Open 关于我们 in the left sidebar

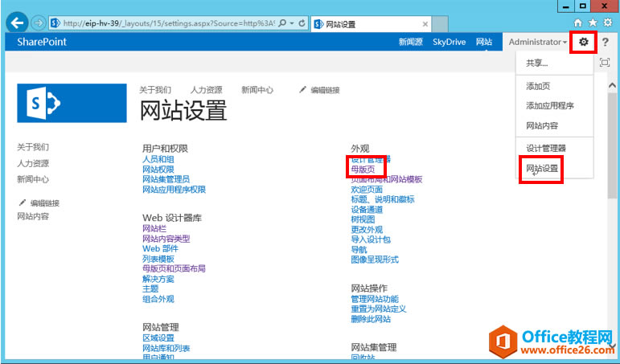pyautogui.click(x=33, y=147)
